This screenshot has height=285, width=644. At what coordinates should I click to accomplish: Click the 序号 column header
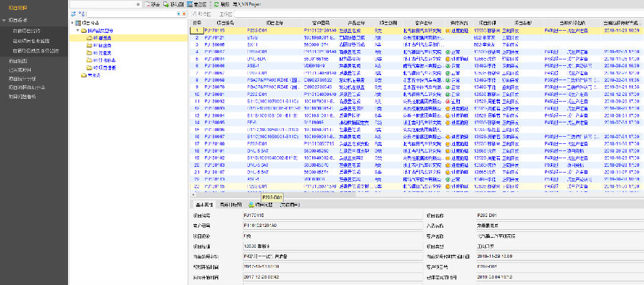pyautogui.click(x=197, y=24)
